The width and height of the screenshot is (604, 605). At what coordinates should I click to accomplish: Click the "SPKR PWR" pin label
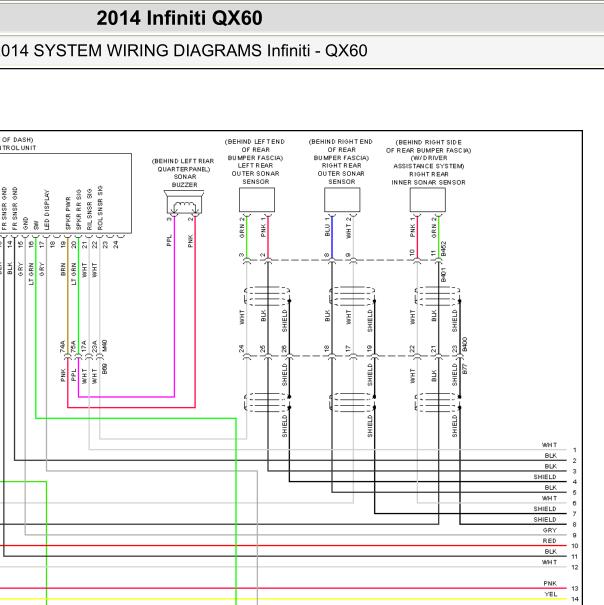pyautogui.click(x=68, y=213)
